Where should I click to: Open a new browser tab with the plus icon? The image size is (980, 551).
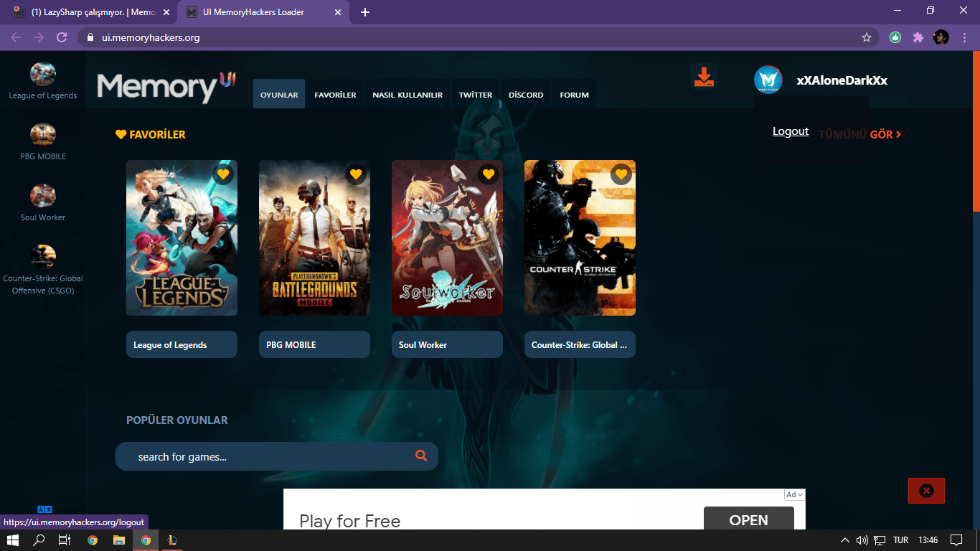point(365,12)
